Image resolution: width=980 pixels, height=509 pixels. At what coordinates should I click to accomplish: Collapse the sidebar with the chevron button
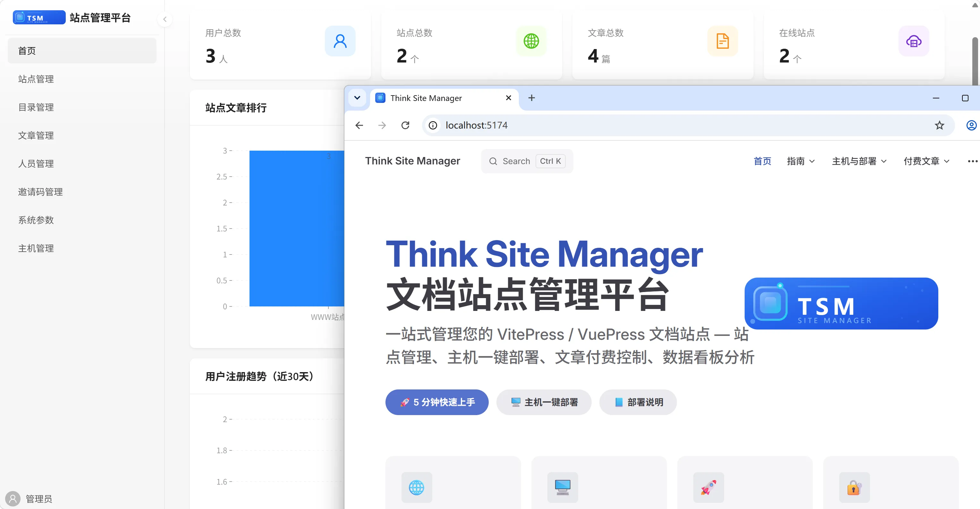tap(165, 19)
